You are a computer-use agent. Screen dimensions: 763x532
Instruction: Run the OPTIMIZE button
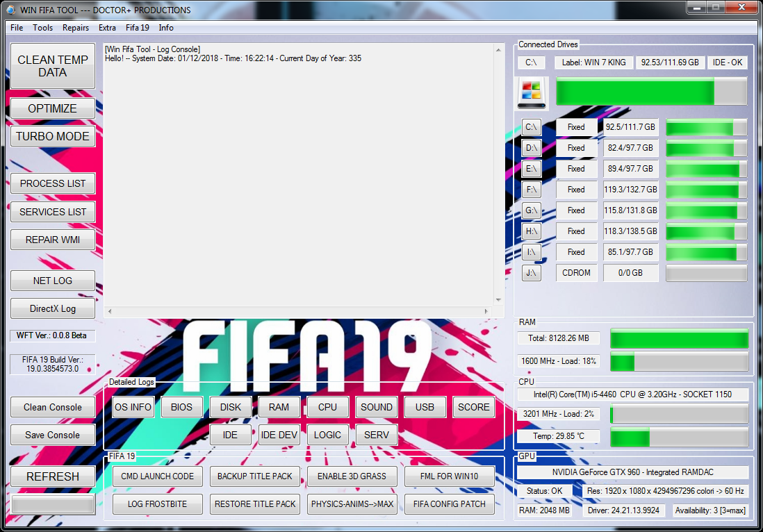click(x=53, y=108)
